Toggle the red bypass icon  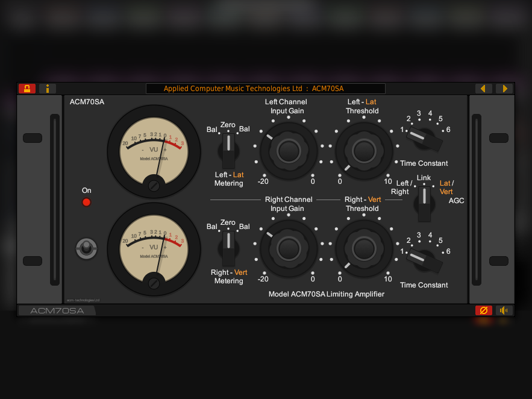click(x=483, y=310)
